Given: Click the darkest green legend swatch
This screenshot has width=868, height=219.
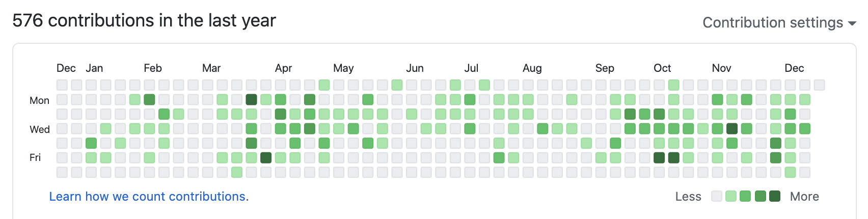Looking at the screenshot, I should [x=775, y=196].
